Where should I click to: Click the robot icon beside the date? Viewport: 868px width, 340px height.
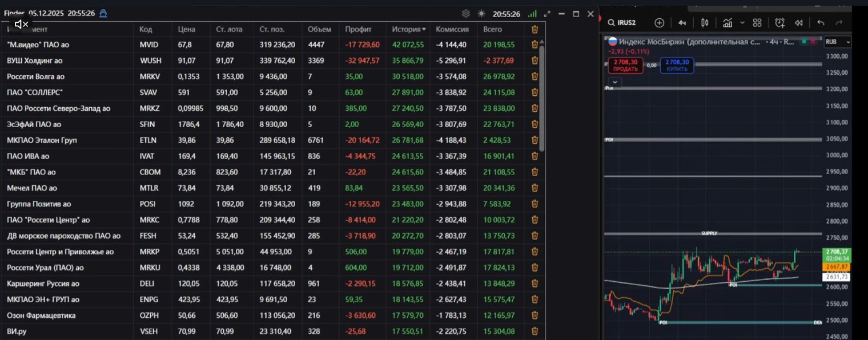103,14
